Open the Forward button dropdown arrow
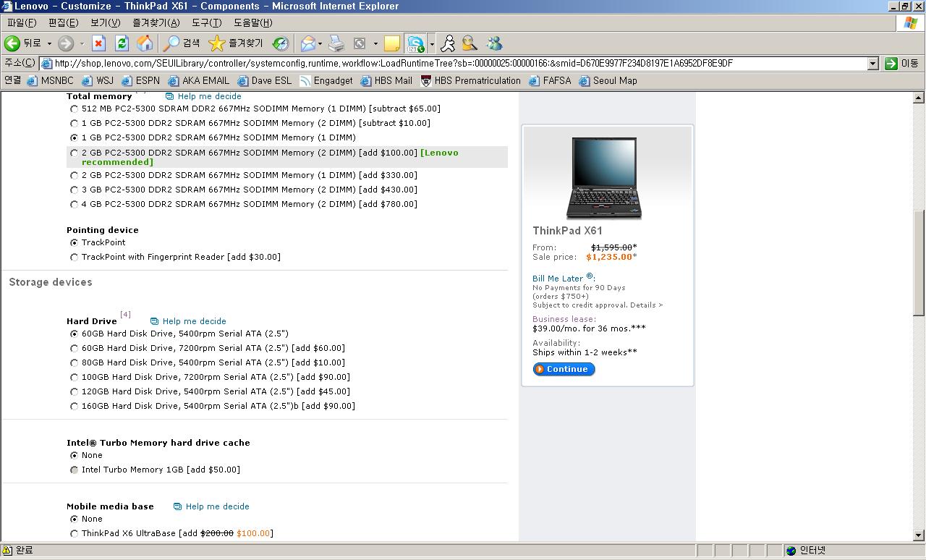Image resolution: width=926 pixels, height=560 pixels. (x=82, y=43)
